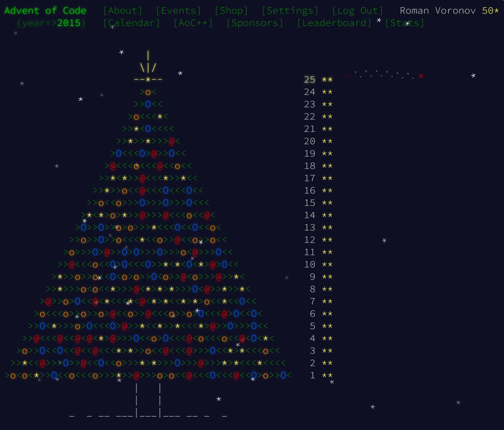Open the Leaderboard
The width and height of the screenshot is (504, 430).
[x=334, y=23]
